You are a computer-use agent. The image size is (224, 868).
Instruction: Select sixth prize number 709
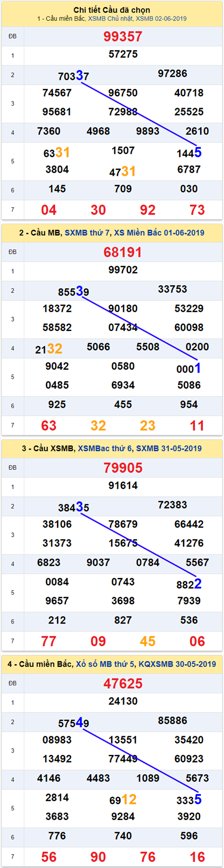[123, 189]
